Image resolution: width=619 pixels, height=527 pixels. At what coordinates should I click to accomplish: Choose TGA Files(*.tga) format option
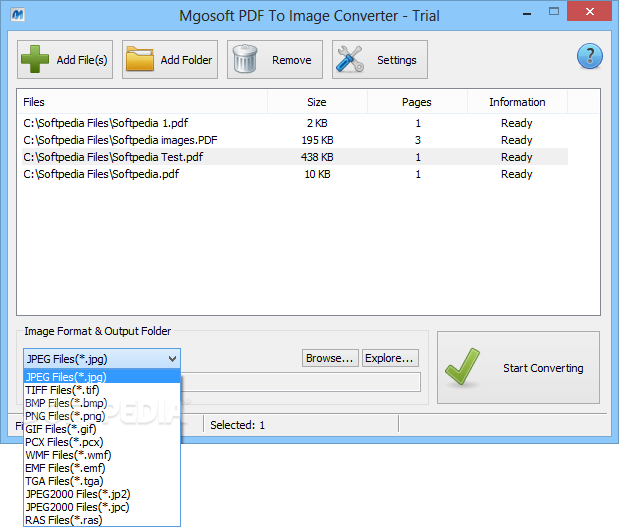point(102,481)
